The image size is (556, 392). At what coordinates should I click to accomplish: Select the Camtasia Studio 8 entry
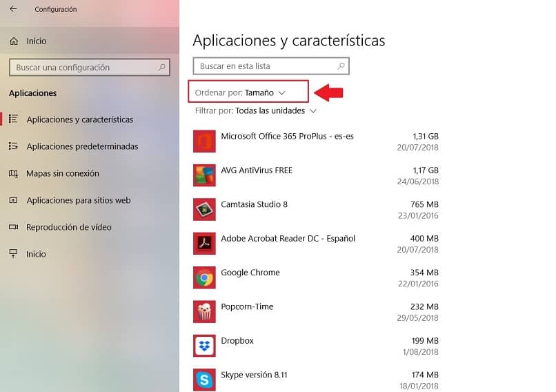[x=316, y=209]
